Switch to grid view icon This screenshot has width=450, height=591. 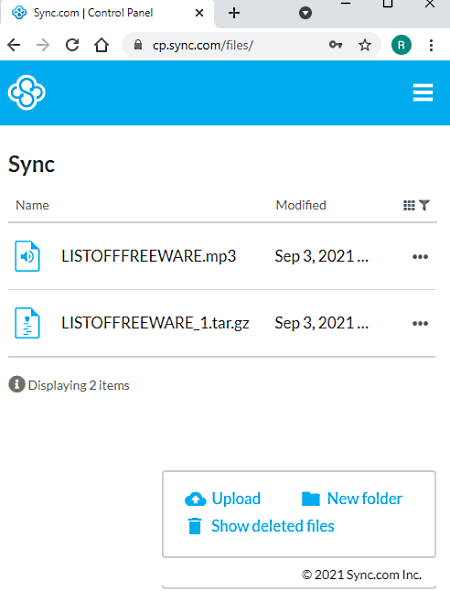[409, 205]
